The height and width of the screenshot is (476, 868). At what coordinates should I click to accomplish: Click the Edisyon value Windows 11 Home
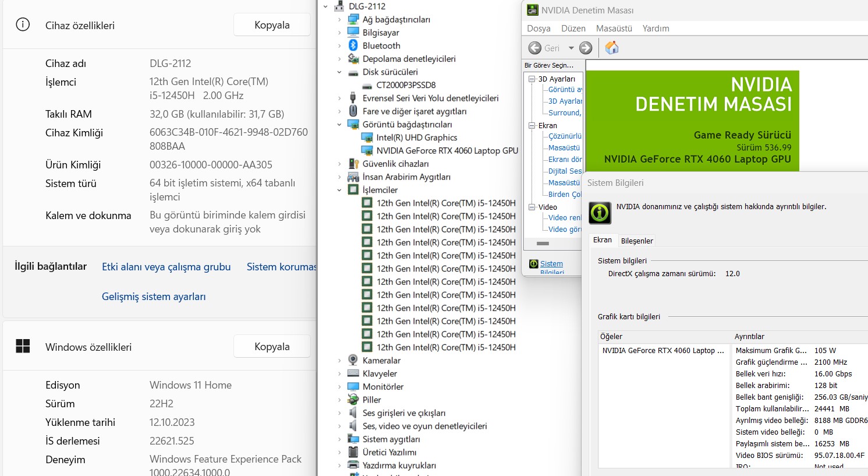(190, 385)
